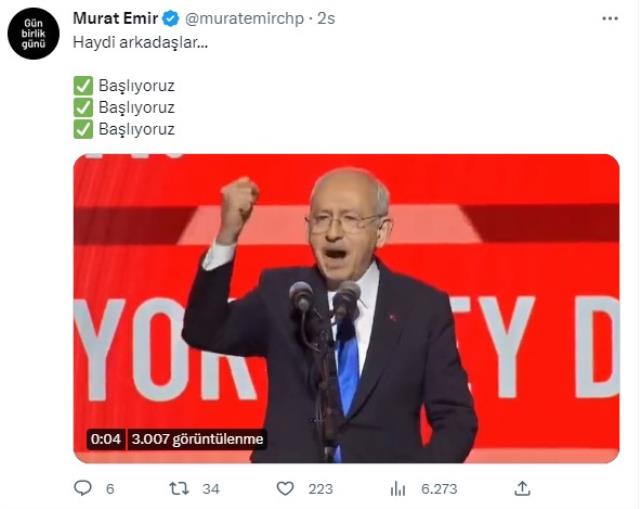Viewport: 640px width, 509px height.
Task: View analytics via the bar chart icon
Action: coord(398,489)
